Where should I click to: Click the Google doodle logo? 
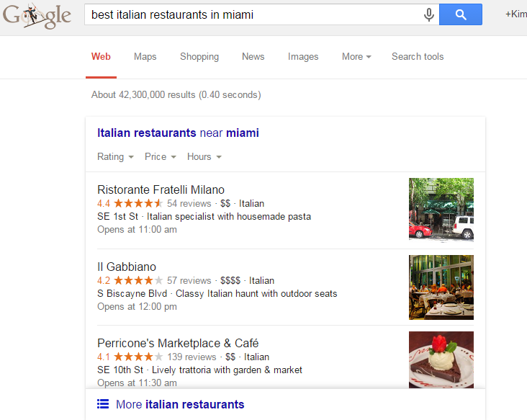[x=37, y=16]
